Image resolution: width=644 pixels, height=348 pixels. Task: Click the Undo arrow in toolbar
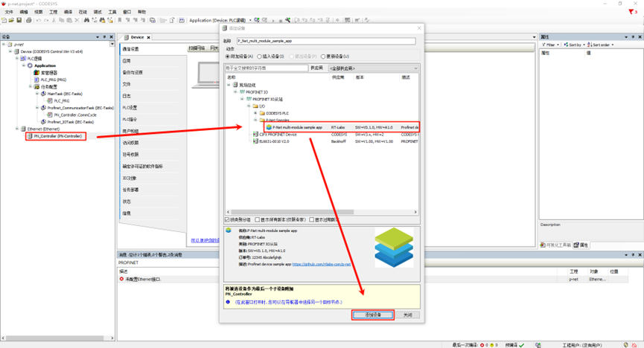(x=38, y=20)
